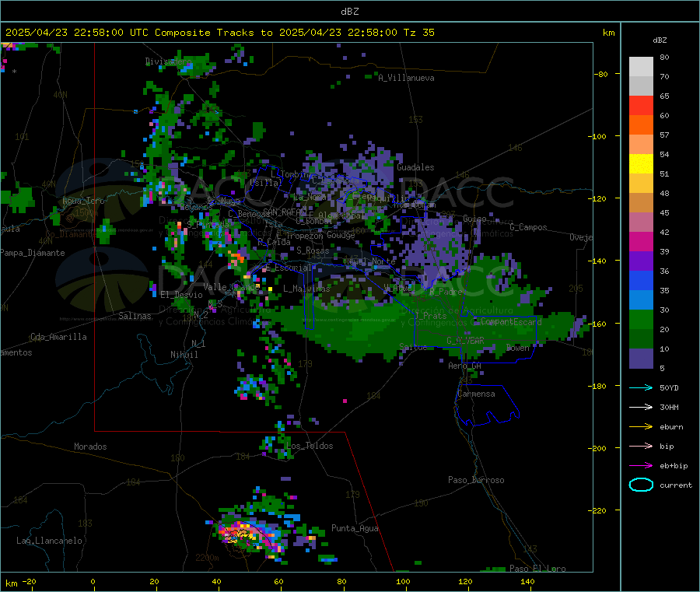The height and width of the screenshot is (592, 700).
Task: Click the 'A_Villanueva' place label
Action: tap(406, 78)
